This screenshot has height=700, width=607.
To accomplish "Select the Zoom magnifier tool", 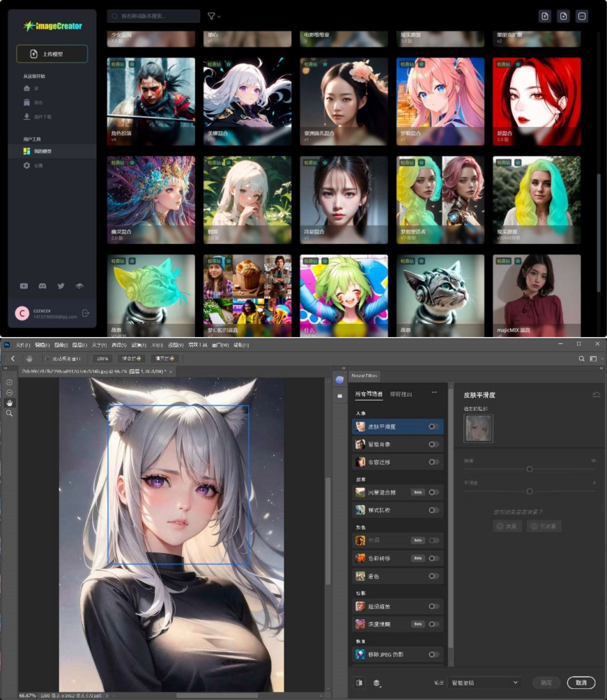I will (x=10, y=414).
